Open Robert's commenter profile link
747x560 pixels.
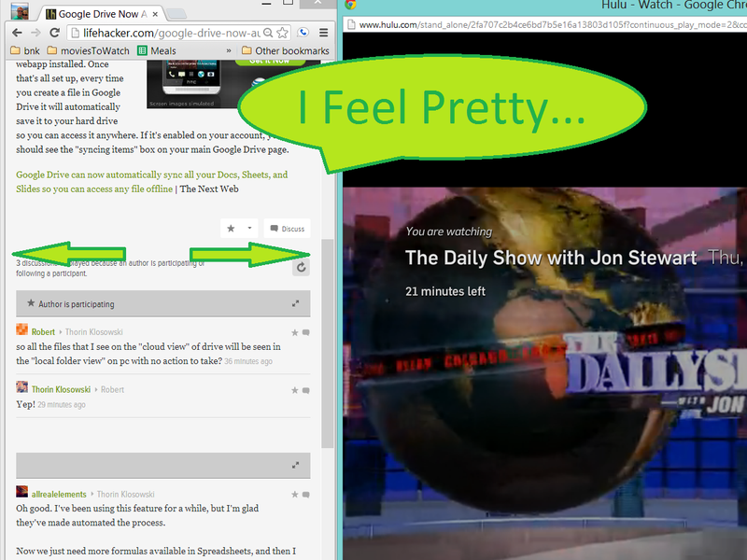[43, 332]
